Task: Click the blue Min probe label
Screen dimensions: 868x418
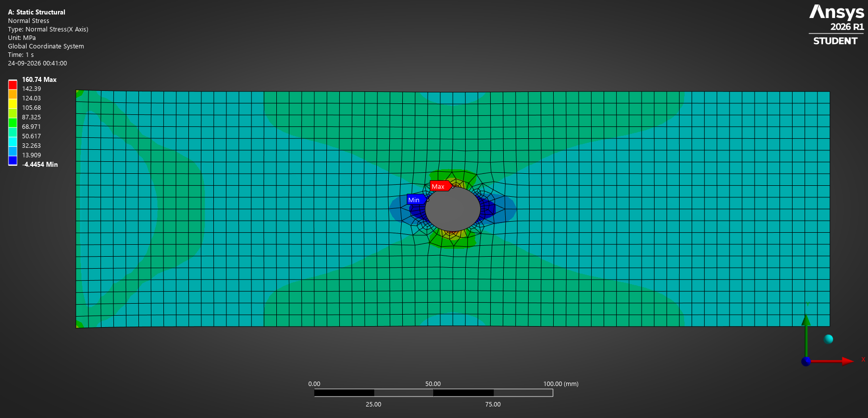Action: (x=416, y=200)
